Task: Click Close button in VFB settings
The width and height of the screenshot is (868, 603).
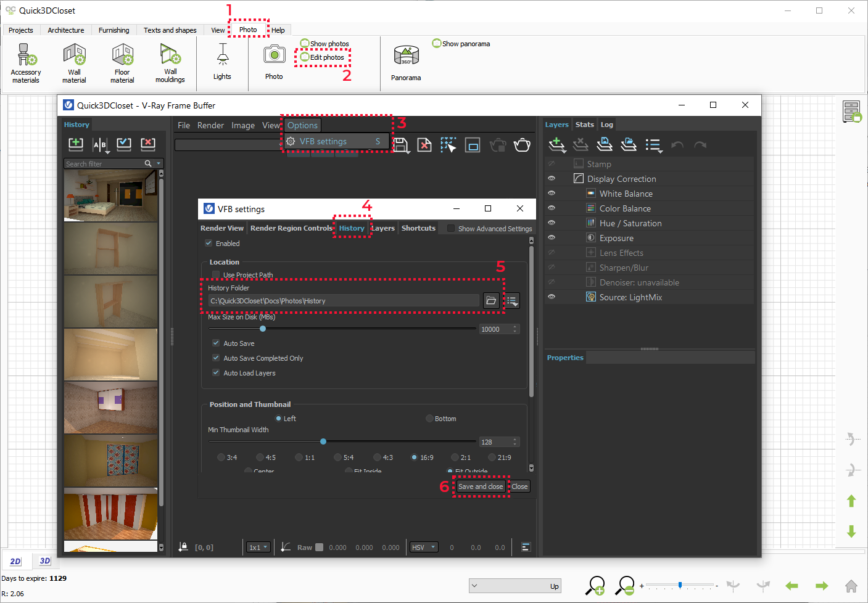Action: (x=519, y=486)
